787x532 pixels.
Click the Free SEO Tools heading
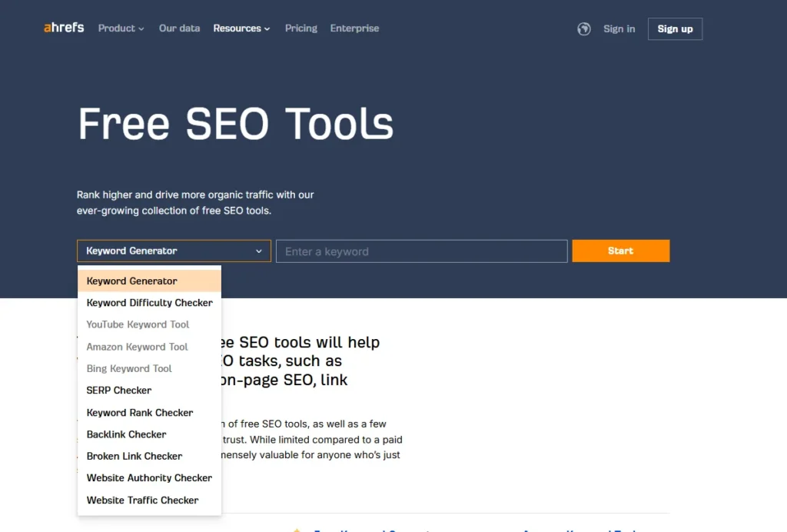pyautogui.click(x=235, y=124)
